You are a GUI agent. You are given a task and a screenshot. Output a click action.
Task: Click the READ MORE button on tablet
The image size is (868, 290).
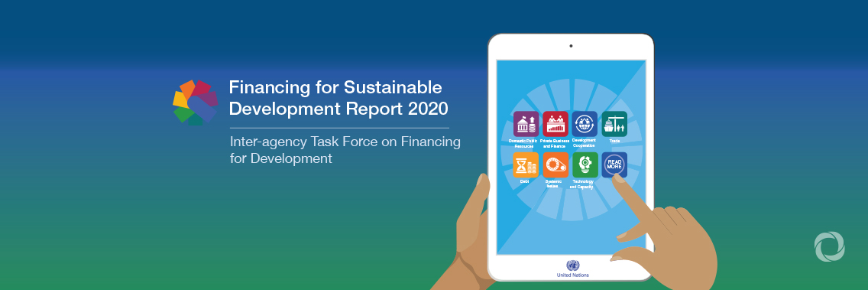614,165
